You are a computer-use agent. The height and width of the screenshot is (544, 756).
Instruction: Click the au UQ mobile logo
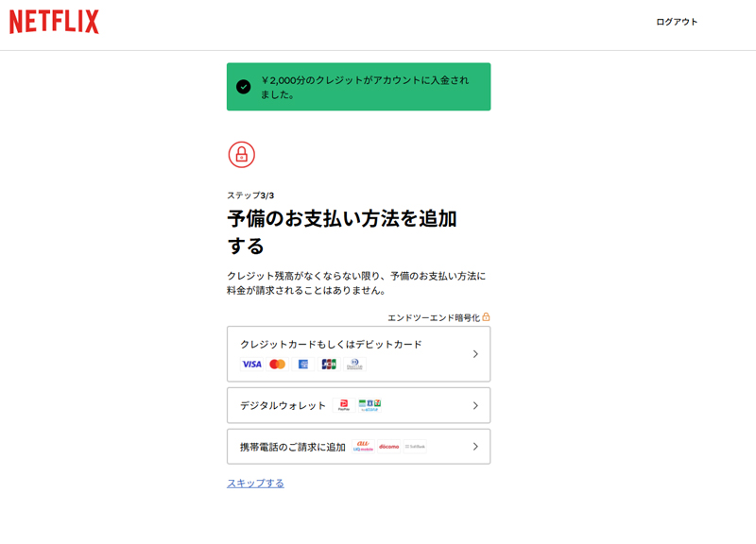click(363, 447)
